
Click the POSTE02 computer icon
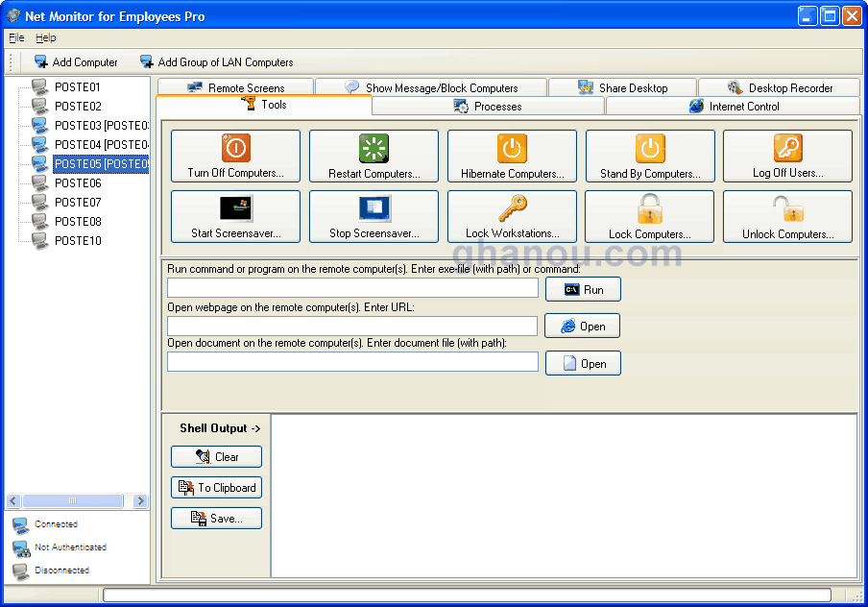point(40,107)
